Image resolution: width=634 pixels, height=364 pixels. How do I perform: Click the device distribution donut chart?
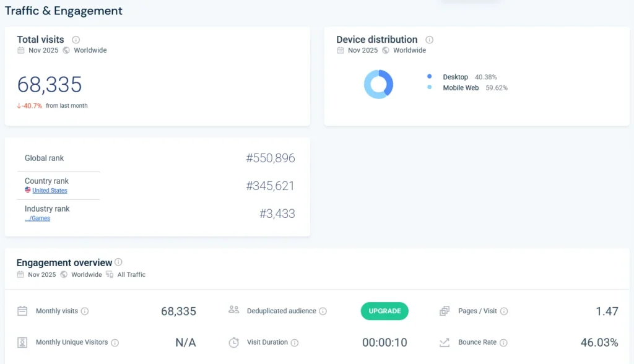(x=378, y=84)
